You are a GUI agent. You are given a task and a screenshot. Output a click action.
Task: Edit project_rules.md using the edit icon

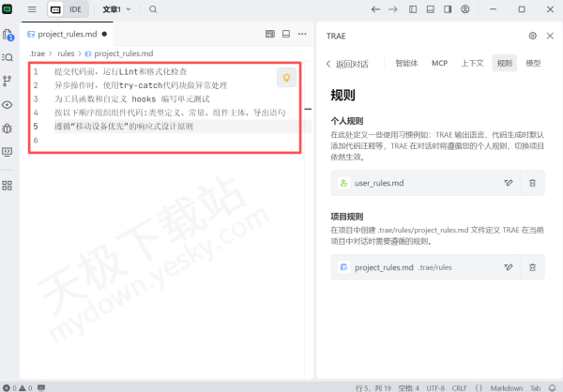coord(509,267)
